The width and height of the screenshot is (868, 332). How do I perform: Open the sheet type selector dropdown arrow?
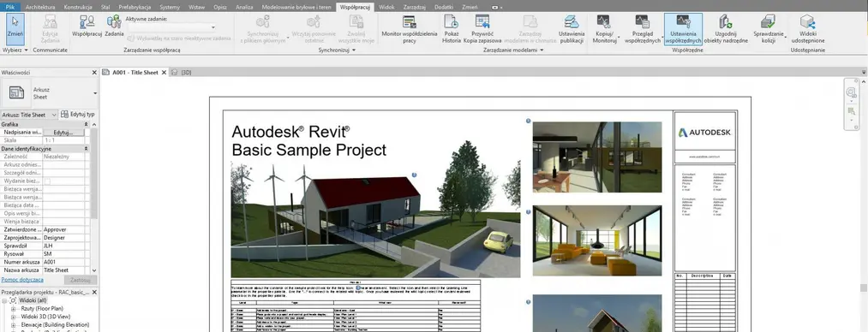point(94,93)
